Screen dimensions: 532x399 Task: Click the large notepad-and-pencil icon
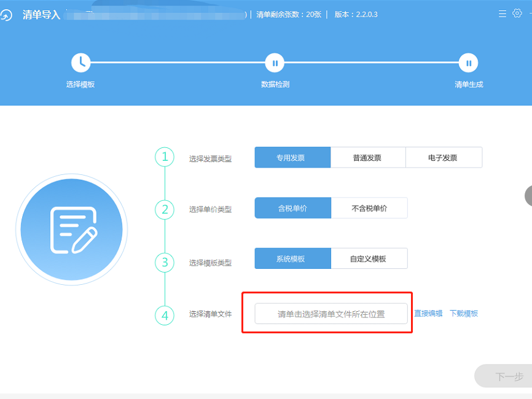click(x=71, y=230)
